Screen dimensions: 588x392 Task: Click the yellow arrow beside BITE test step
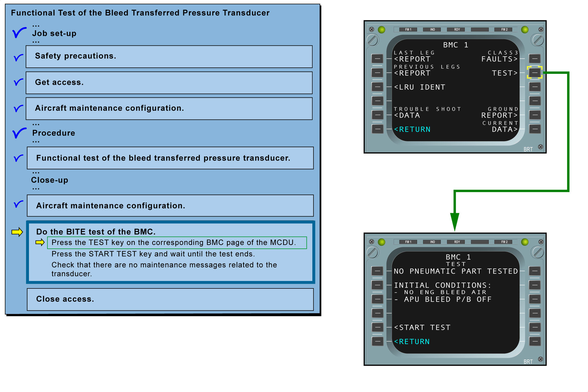17,232
